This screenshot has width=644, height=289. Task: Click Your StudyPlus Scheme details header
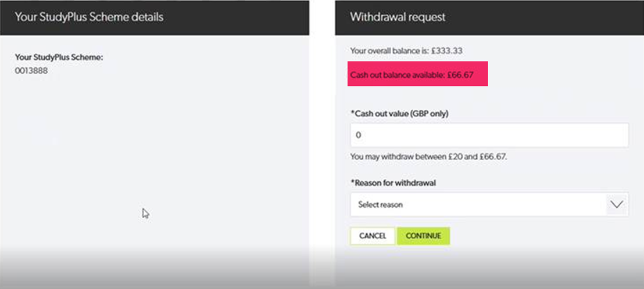click(x=155, y=17)
